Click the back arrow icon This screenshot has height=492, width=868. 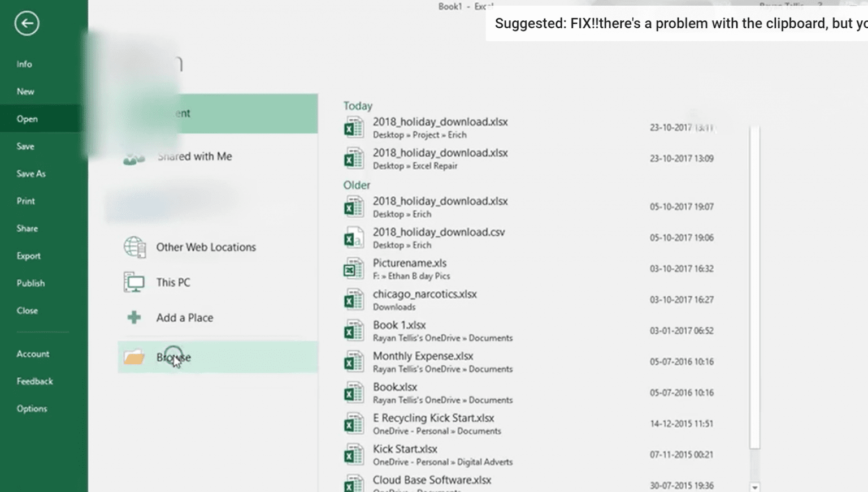[27, 24]
